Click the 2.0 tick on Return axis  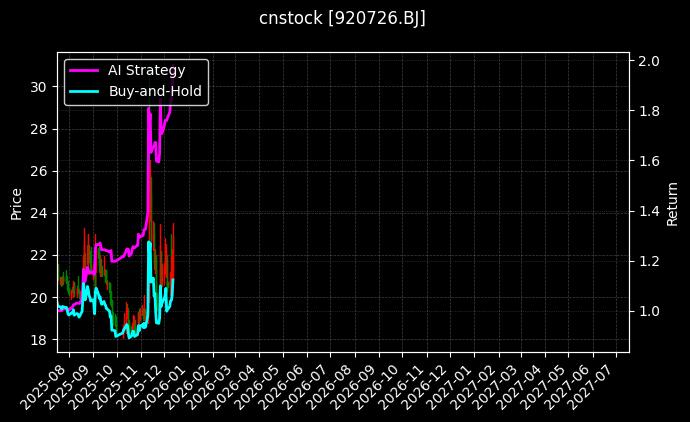coord(649,61)
